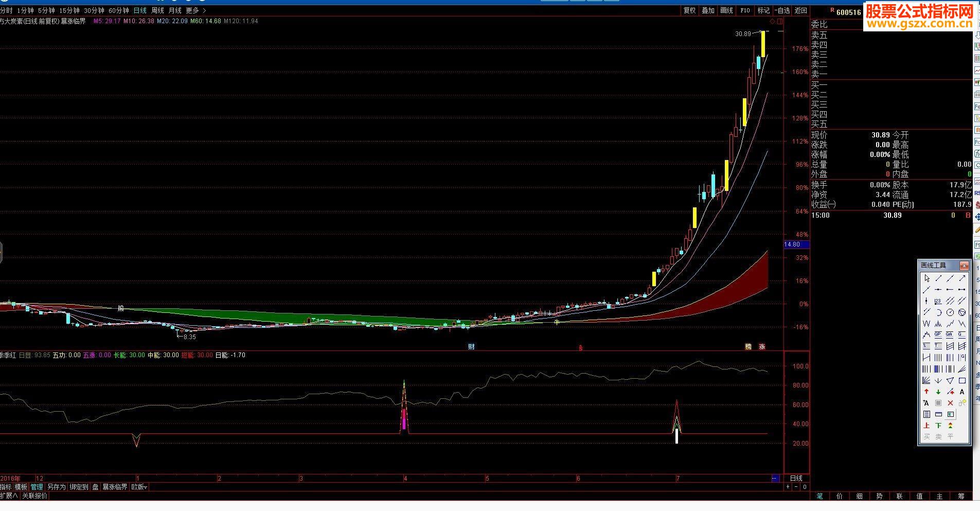Screen dimensions: 980x511
Task: Choose the W-shaped wave drawing tool
Action: 926,324
